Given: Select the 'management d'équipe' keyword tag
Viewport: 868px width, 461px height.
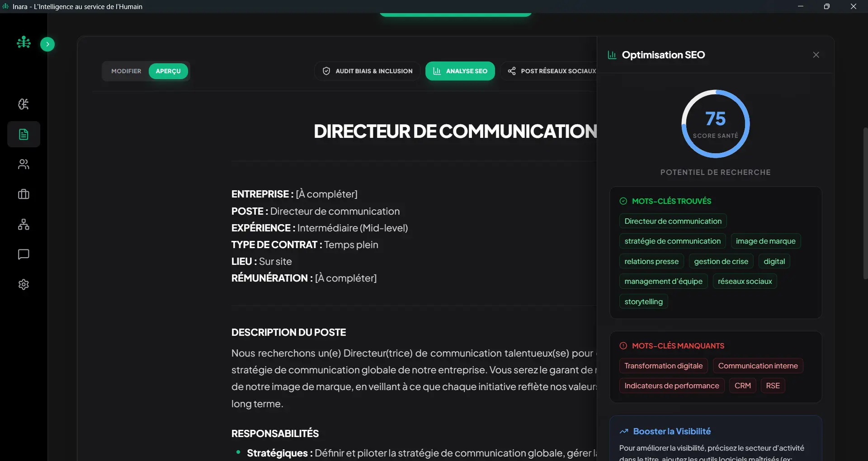Looking at the screenshot, I should click(x=664, y=281).
